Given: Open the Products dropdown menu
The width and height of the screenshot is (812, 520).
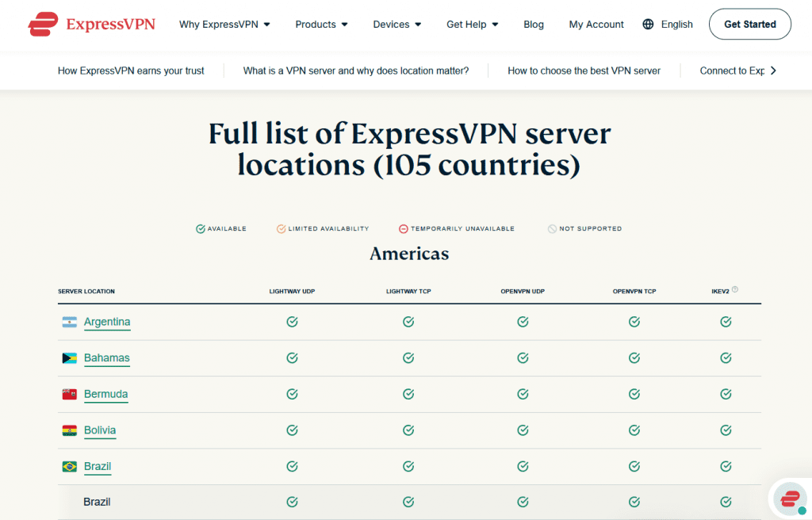Looking at the screenshot, I should tap(321, 25).
